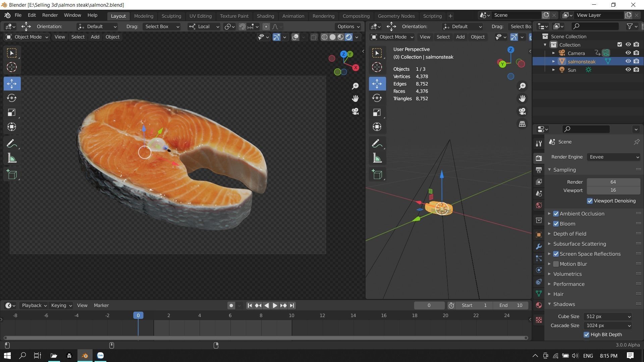
Task: Open the Output properties tab
Action: 539,170
